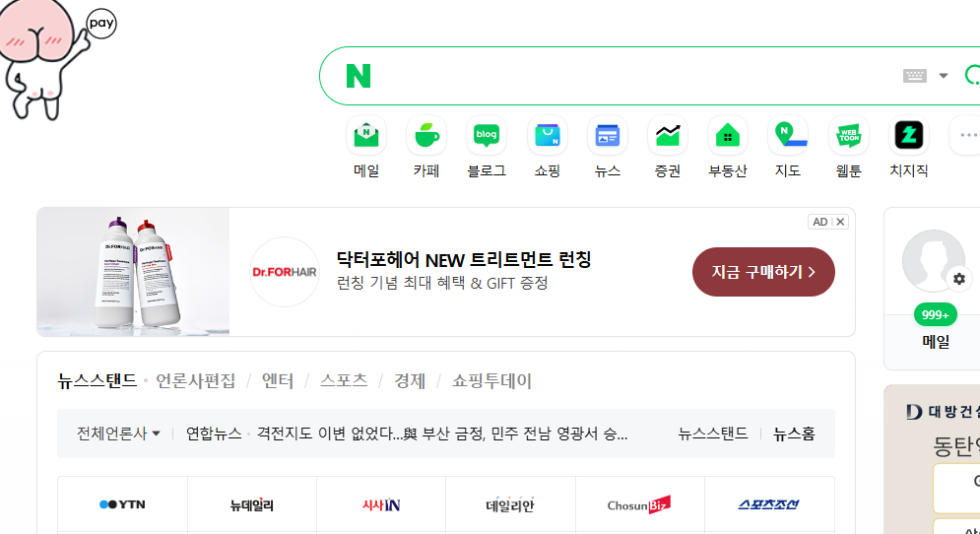The image size is (980, 534).
Task: Open the 스포츠조선 press logo
Action: pos(769,504)
